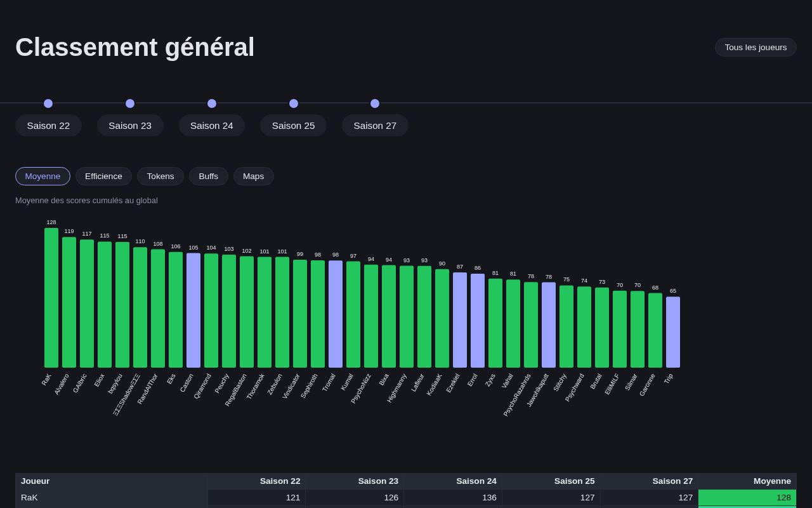The height and width of the screenshot is (508, 812).
Task: Click the timeline dot above Saison 22
Action: [x=48, y=104]
